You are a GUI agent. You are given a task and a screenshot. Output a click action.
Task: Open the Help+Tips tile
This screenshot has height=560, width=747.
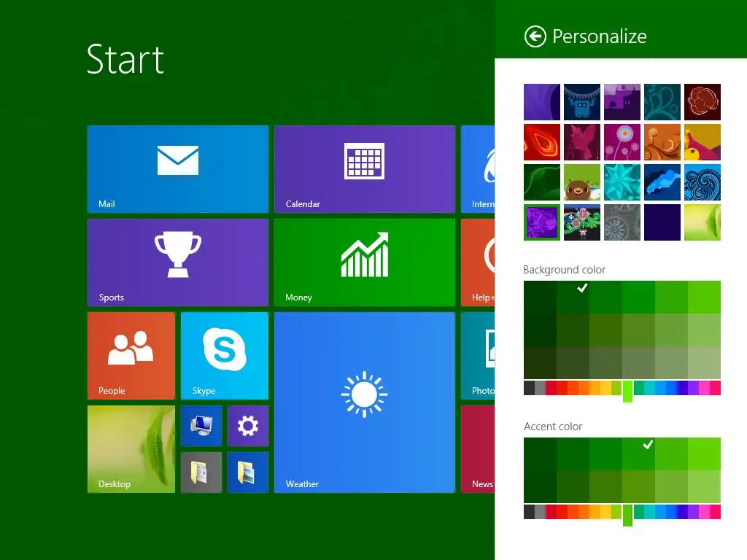click(x=478, y=262)
